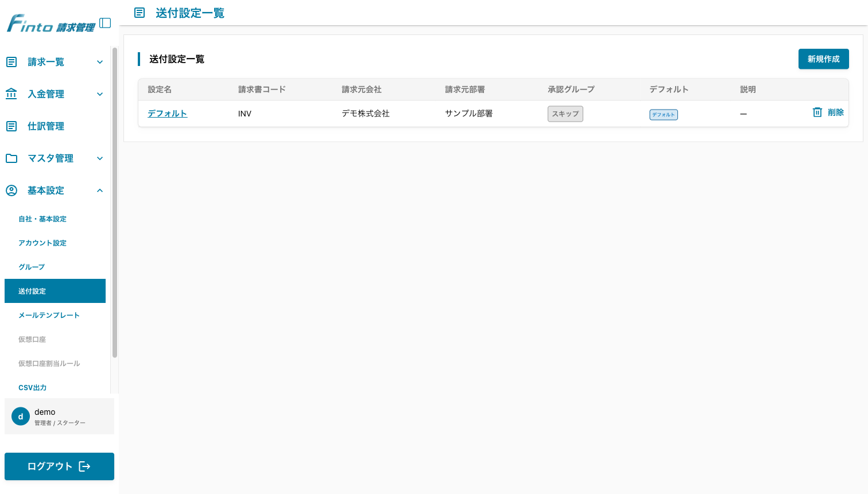Click the page title document icon
The width and height of the screenshot is (868, 494).
(x=139, y=13)
